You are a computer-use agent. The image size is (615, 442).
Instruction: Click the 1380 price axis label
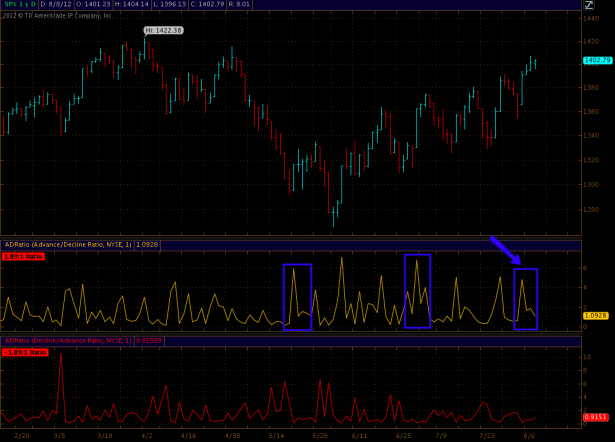click(591, 87)
